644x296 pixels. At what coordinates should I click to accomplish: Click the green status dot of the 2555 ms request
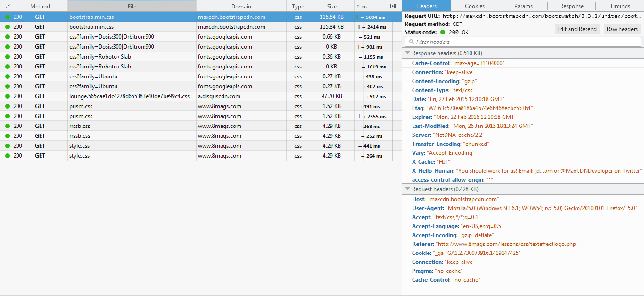pyautogui.click(x=8, y=116)
